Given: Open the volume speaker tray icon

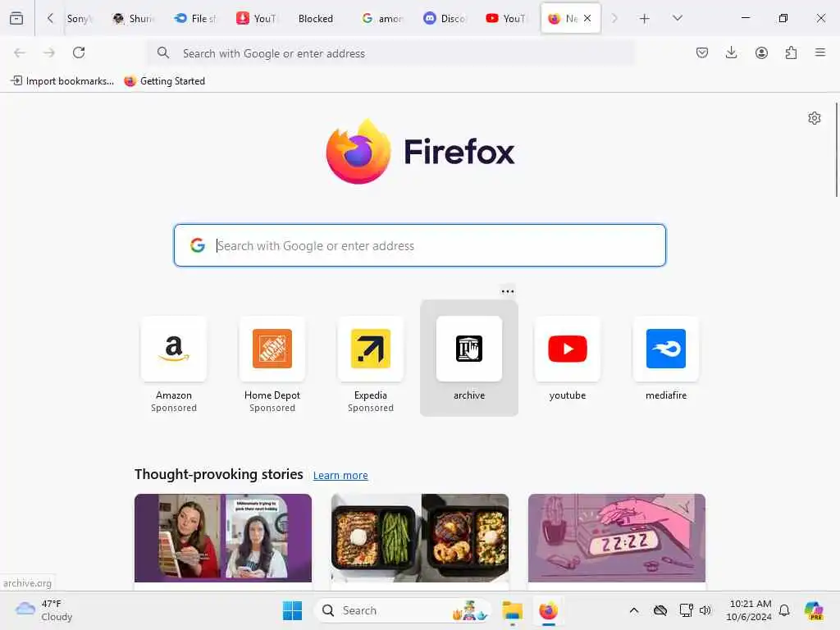Looking at the screenshot, I should pos(705,610).
